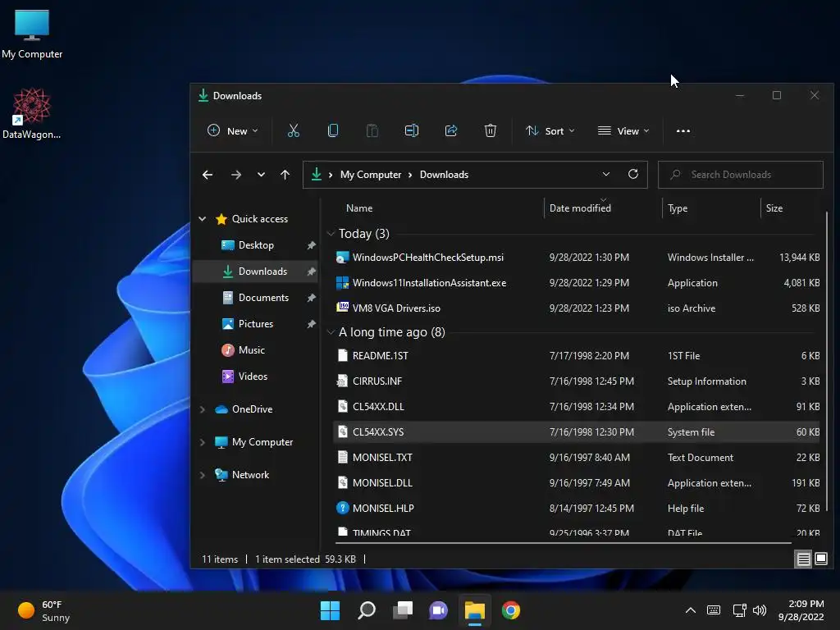
Task: Select Desktop in Quick access
Action: click(x=255, y=244)
